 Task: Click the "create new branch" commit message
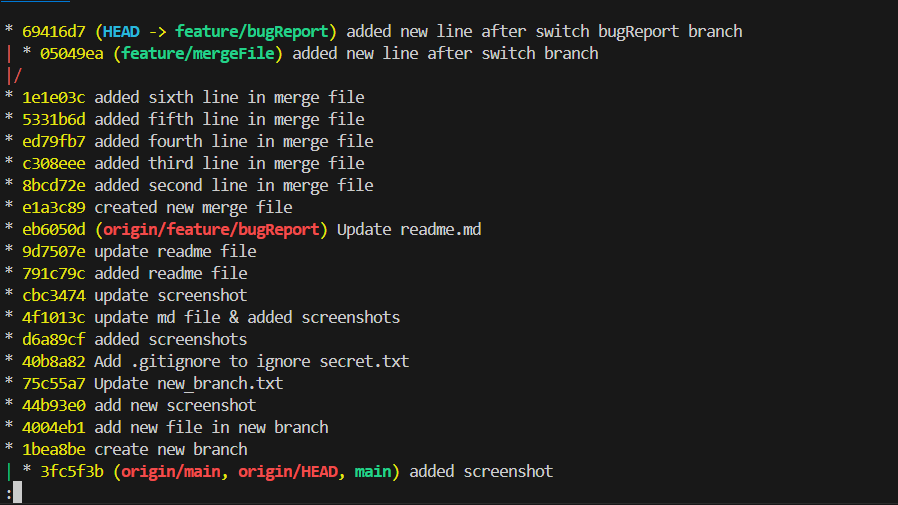pos(171,449)
